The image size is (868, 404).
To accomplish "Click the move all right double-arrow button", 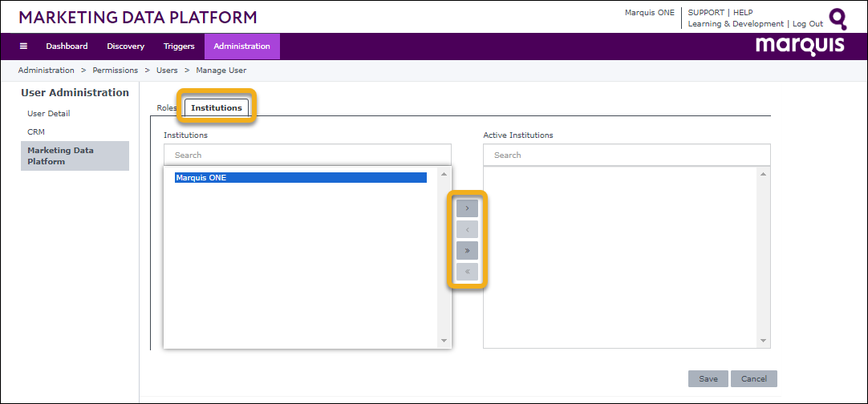I will coord(467,250).
